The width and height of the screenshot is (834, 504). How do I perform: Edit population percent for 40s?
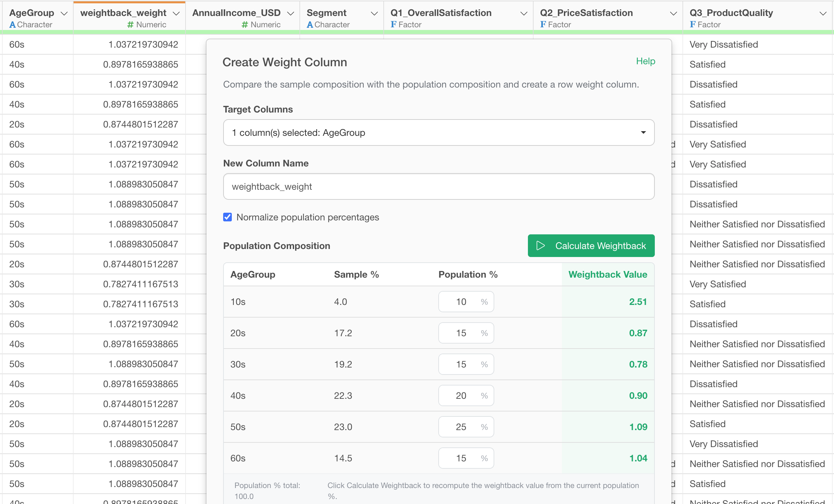tap(466, 395)
